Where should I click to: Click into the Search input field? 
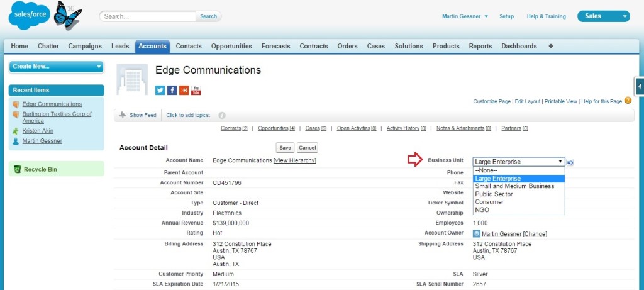[x=147, y=16]
